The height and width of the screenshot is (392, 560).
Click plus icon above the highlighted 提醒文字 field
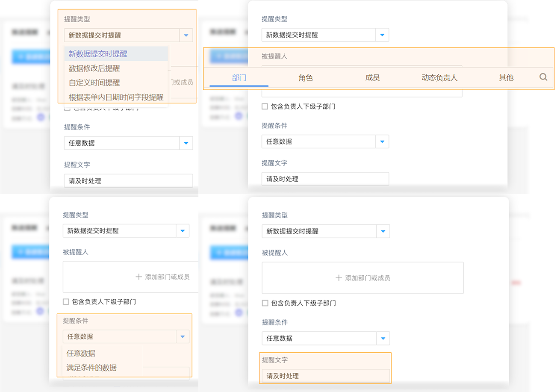[x=339, y=278]
